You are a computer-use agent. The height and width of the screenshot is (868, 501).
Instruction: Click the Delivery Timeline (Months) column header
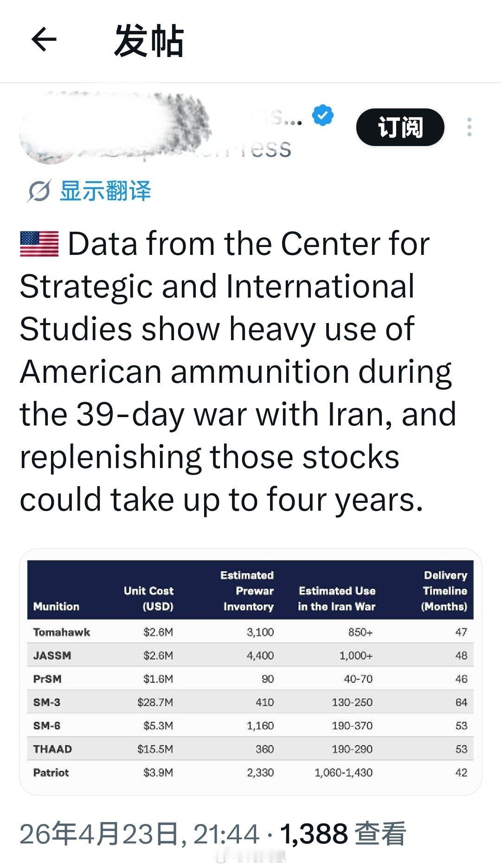click(444, 591)
